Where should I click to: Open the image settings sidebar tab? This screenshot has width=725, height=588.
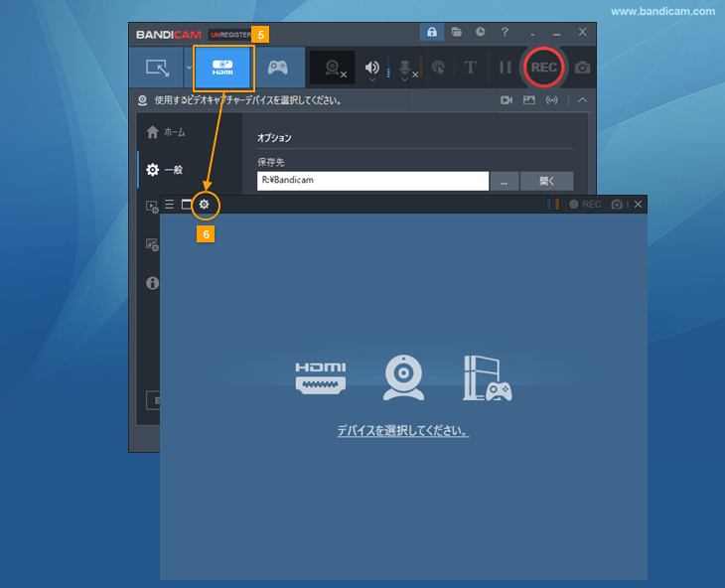[152, 244]
